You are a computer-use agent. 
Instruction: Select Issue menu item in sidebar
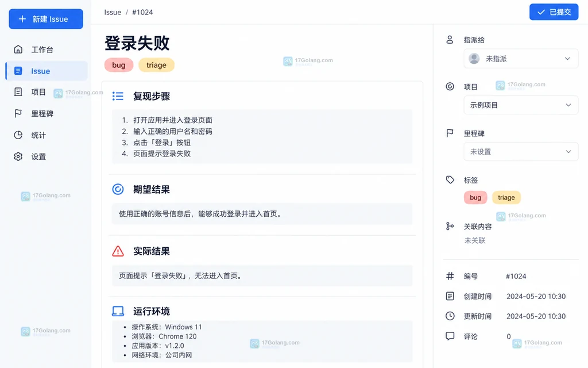coord(47,71)
